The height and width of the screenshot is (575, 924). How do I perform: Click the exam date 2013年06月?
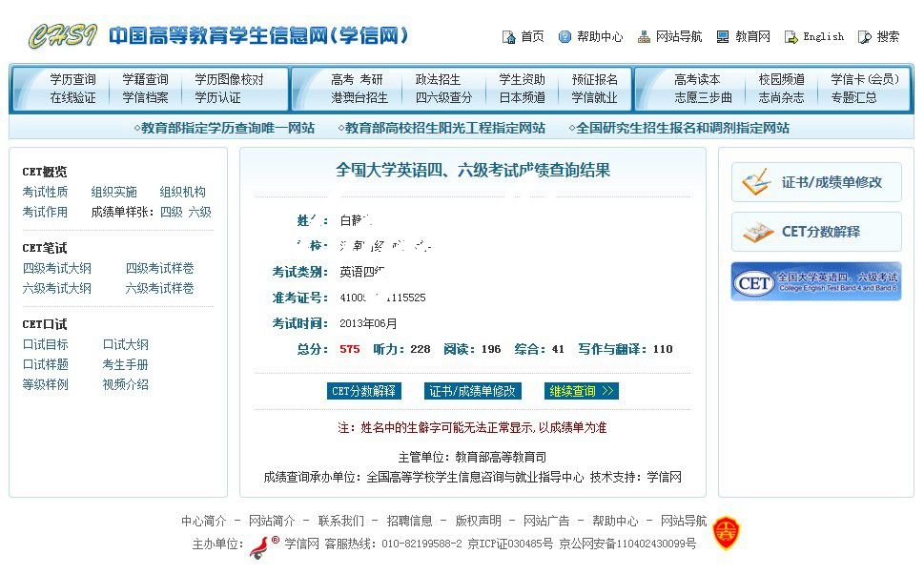click(x=368, y=323)
